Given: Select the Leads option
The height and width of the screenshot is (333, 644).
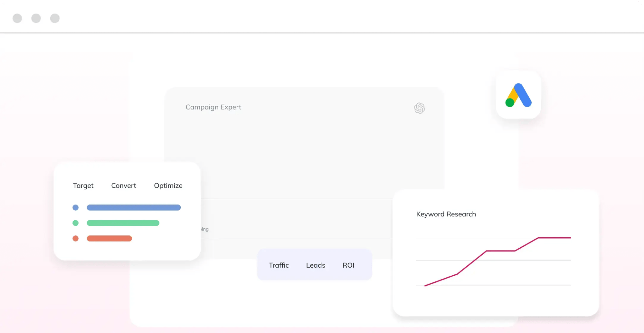Looking at the screenshot, I should pos(316,265).
